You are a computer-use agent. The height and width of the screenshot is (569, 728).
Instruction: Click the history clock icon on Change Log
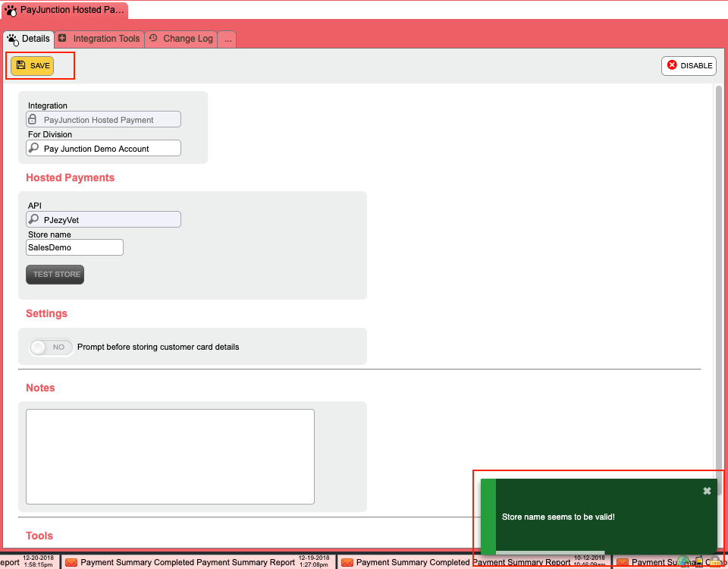154,39
